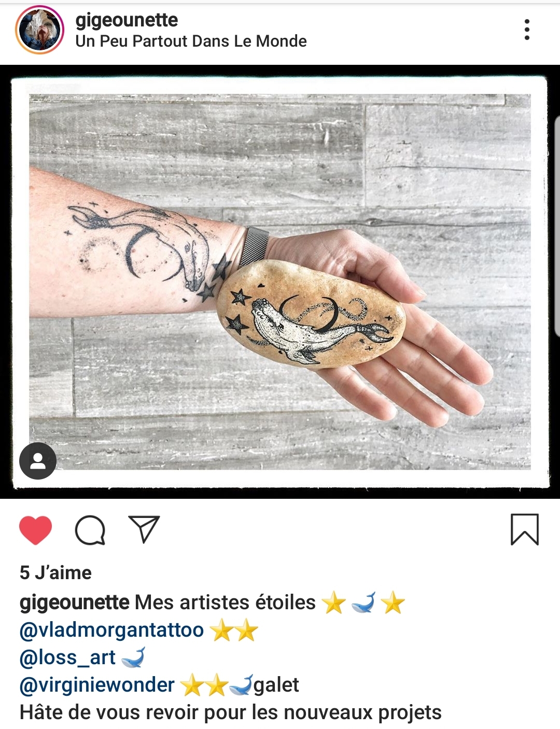Tap the whale emoji after @loss_art

(133, 657)
